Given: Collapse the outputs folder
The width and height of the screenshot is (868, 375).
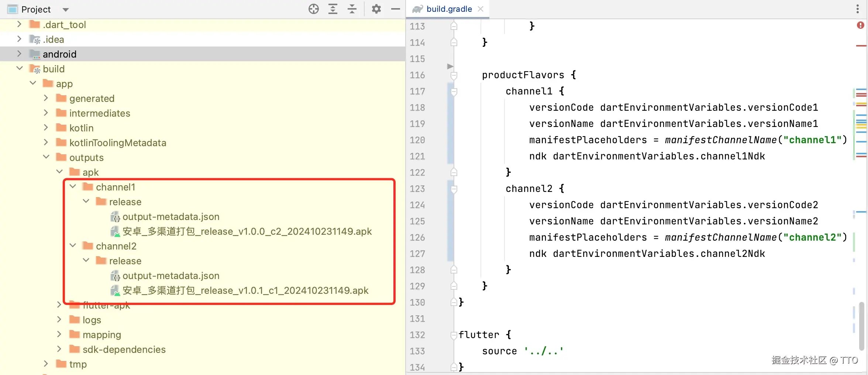Looking at the screenshot, I should (x=46, y=157).
